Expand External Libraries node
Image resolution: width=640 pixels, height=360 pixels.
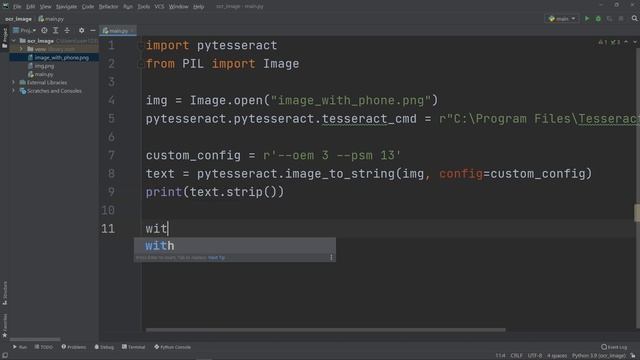(14, 82)
